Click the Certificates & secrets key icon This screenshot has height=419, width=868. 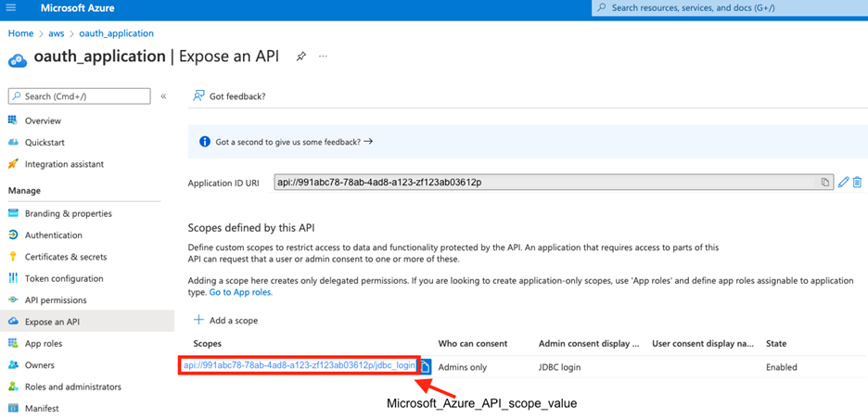click(x=13, y=256)
